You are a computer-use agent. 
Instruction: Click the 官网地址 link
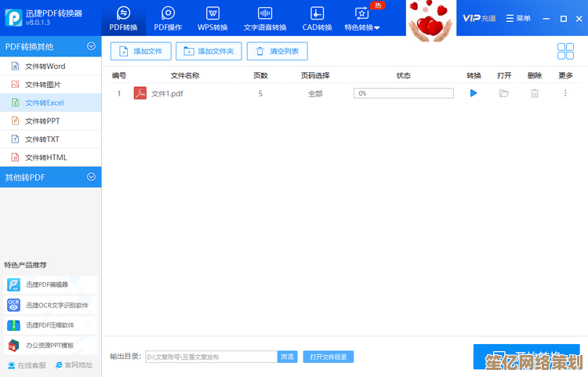click(x=74, y=365)
